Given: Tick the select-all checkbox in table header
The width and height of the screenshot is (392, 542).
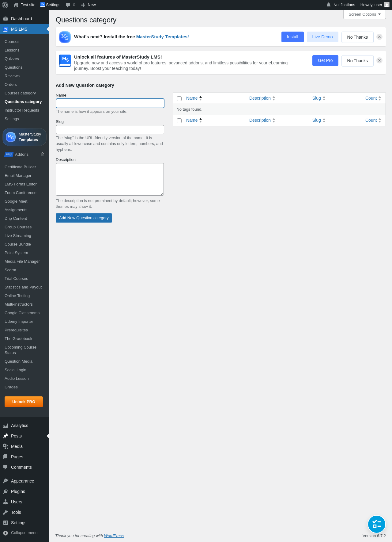Looking at the screenshot, I should point(179,99).
